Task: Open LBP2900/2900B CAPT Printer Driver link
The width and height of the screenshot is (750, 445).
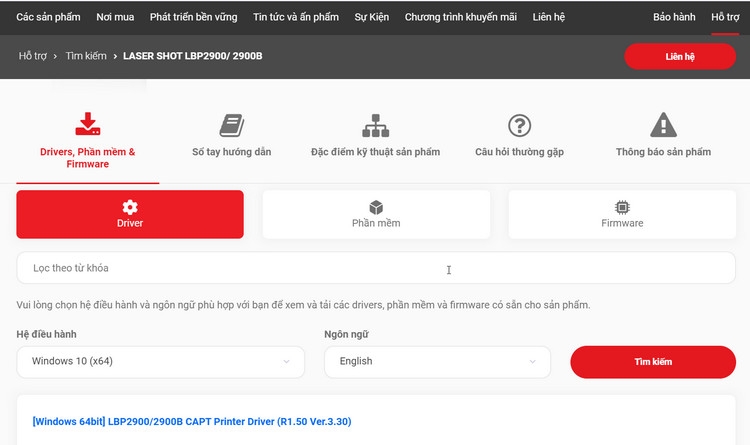Action: point(192,422)
